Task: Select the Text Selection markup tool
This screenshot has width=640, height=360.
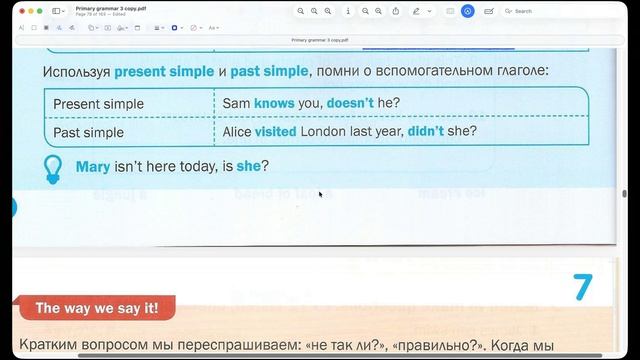Action: point(21,28)
